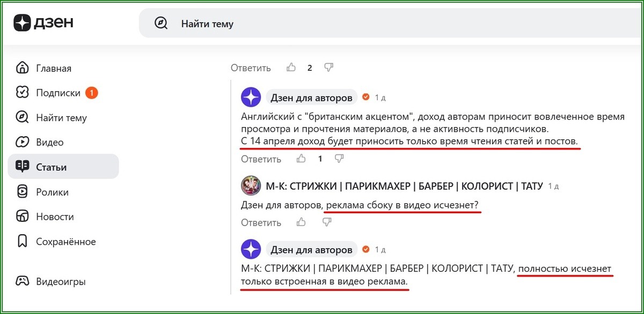This screenshot has width=644, height=314.
Task: Open 'Видео' in the sidebar
Action: click(x=63, y=143)
